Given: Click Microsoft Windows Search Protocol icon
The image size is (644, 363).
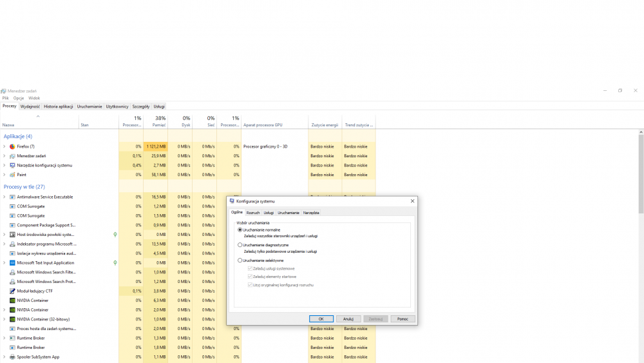Looking at the screenshot, I should point(12,282).
